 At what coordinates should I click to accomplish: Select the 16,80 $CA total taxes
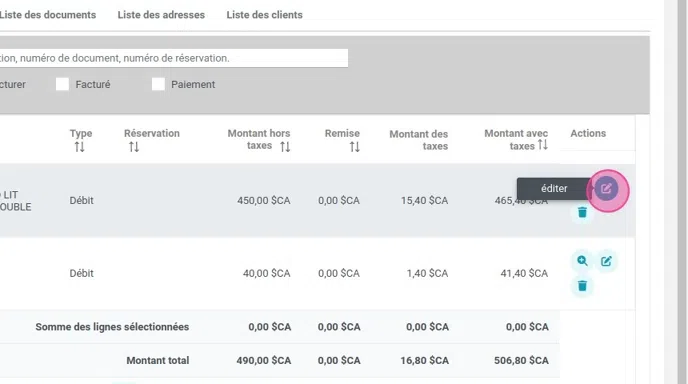click(x=424, y=361)
